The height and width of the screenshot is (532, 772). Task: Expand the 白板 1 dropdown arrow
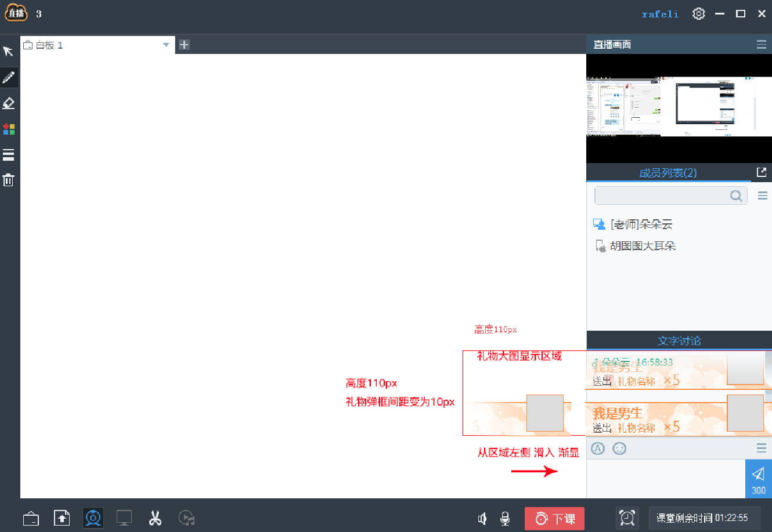(166, 45)
